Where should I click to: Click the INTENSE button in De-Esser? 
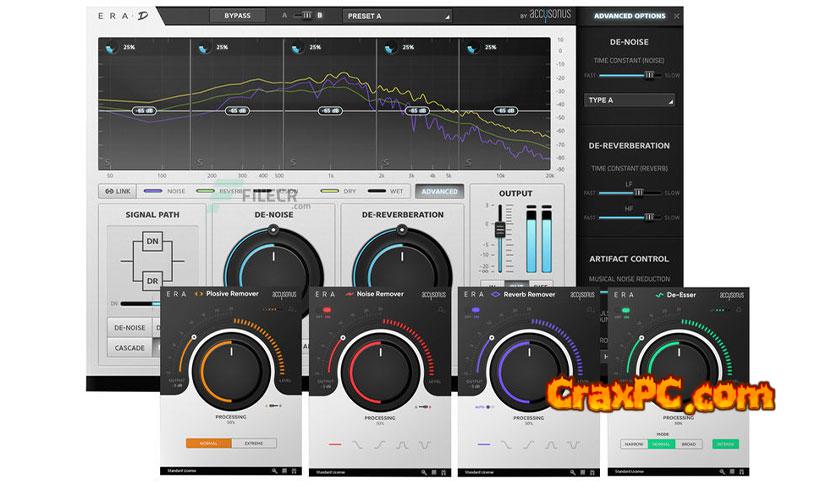pyautogui.click(x=726, y=443)
